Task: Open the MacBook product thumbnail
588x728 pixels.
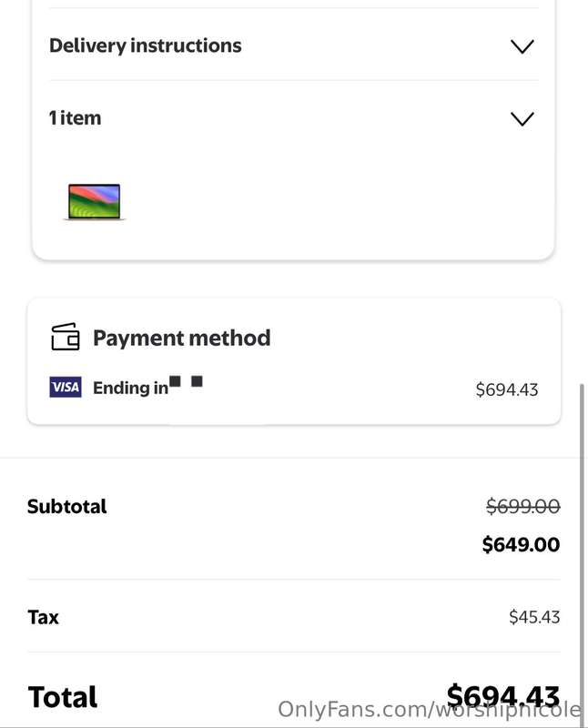Action: pos(95,202)
